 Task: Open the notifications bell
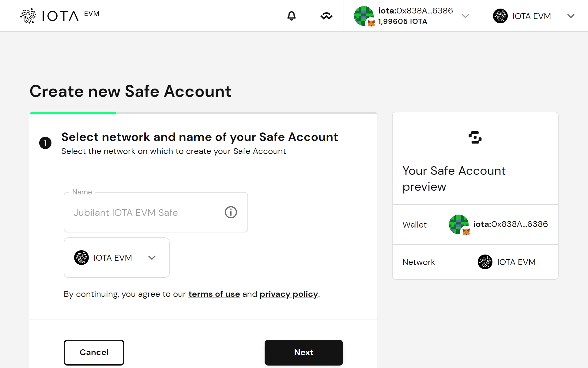(291, 16)
